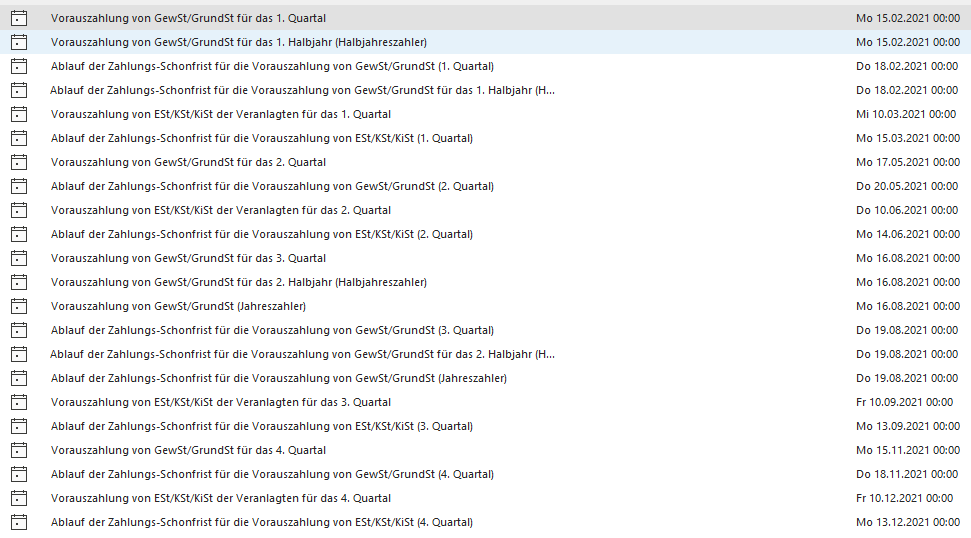Image resolution: width=971 pixels, height=538 pixels.
Task: Select calendar icon for Schonfrist ESt/KSt/KiSt (4. Quartal)
Action: click(x=18, y=522)
